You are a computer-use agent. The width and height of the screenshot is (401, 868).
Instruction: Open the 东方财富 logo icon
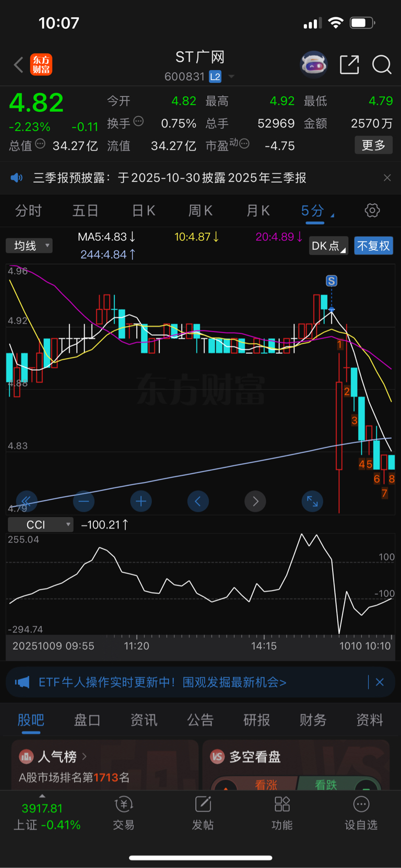coord(41,65)
